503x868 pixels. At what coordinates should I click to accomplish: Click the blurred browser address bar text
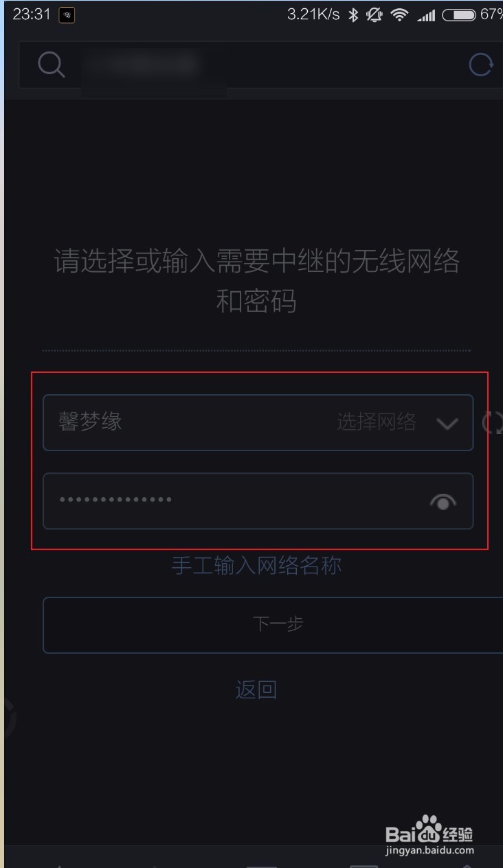[141, 65]
